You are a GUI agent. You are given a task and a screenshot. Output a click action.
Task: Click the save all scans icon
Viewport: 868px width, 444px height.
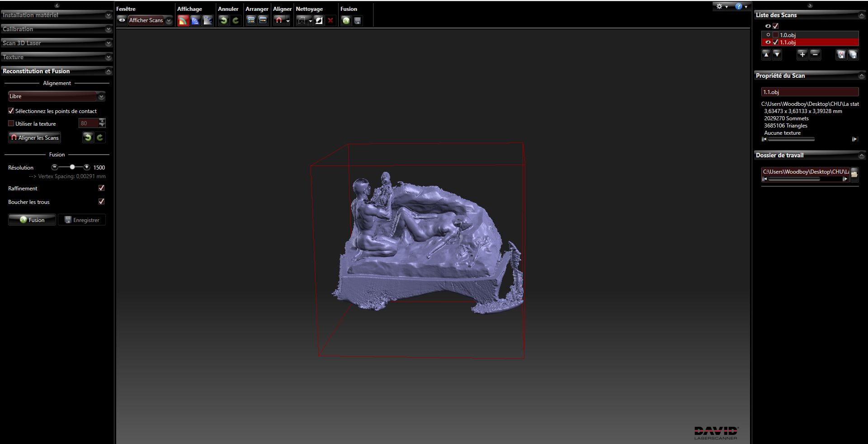click(853, 55)
